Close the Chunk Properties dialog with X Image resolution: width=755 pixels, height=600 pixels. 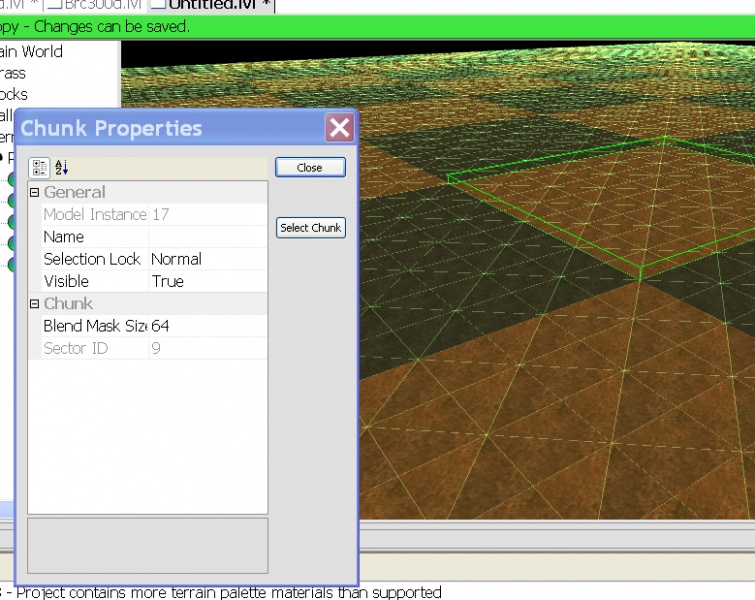(339, 128)
